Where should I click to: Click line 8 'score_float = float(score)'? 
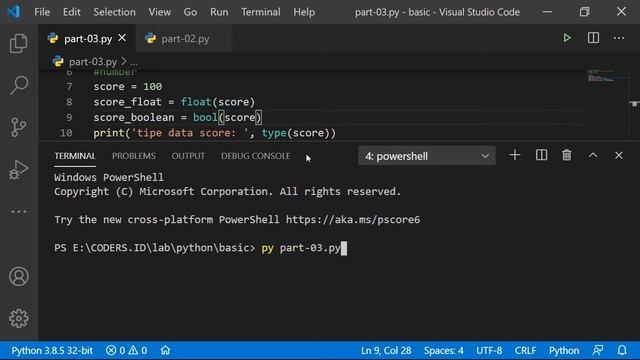coord(174,102)
